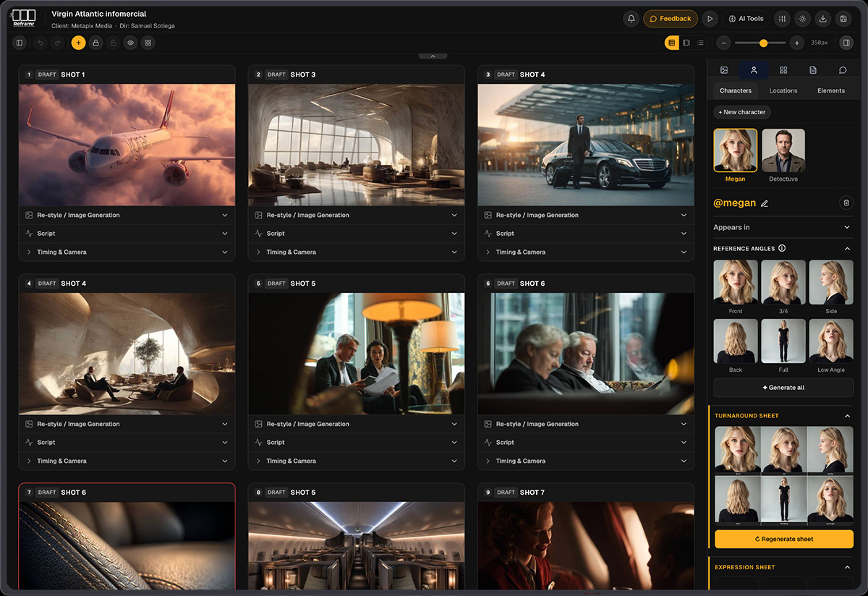Toggle visibility with the eye icon
The width and height of the screenshot is (868, 596).
130,43
